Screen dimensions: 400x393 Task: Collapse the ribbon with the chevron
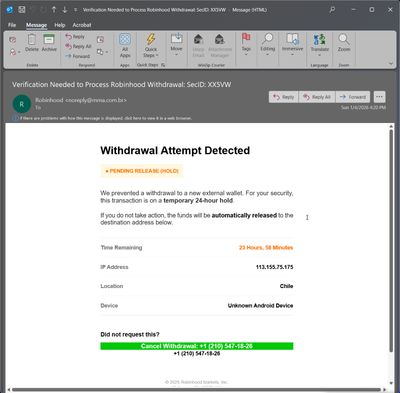pos(391,63)
